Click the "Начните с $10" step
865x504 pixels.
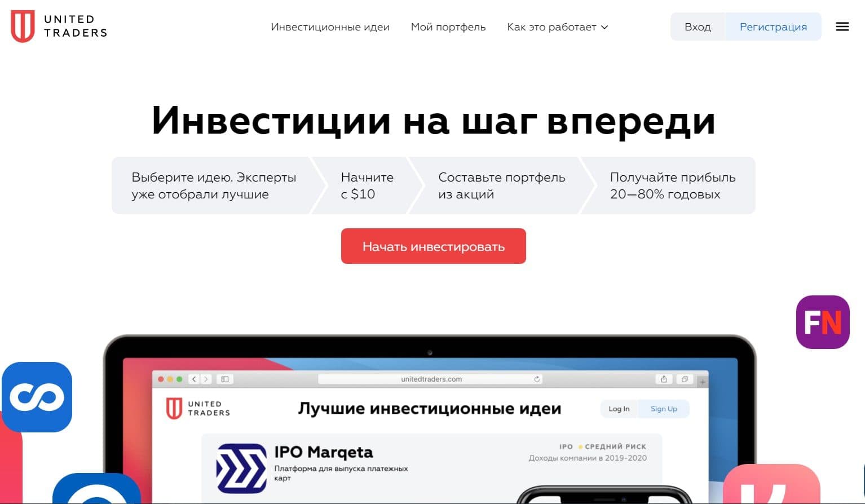click(367, 185)
